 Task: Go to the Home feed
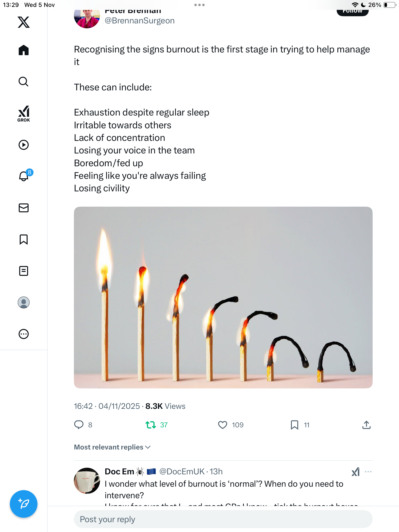(x=24, y=50)
